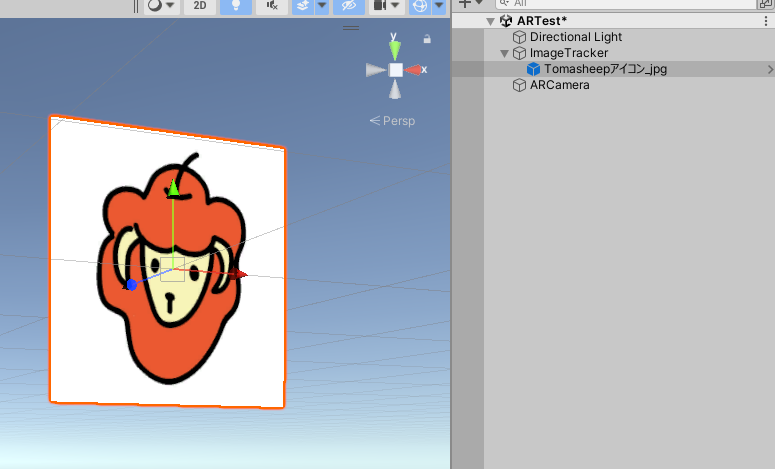Open prefab via Tomasheep row chevron
This screenshot has width=775, height=469.
[x=770, y=70]
